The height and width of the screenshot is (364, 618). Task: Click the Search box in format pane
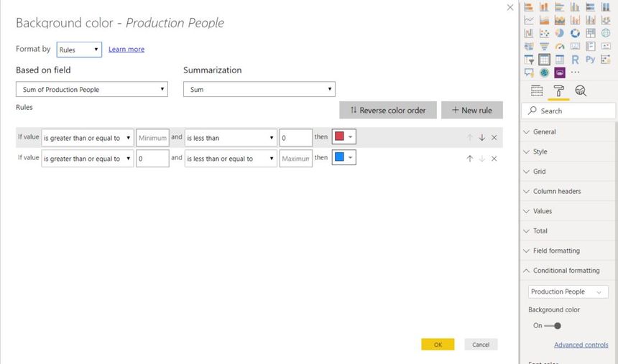[x=568, y=111]
